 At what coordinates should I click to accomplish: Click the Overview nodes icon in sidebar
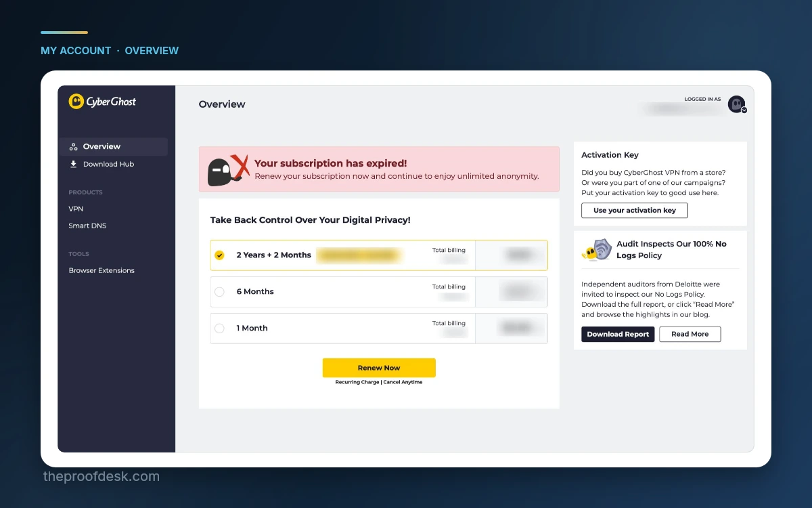(74, 147)
